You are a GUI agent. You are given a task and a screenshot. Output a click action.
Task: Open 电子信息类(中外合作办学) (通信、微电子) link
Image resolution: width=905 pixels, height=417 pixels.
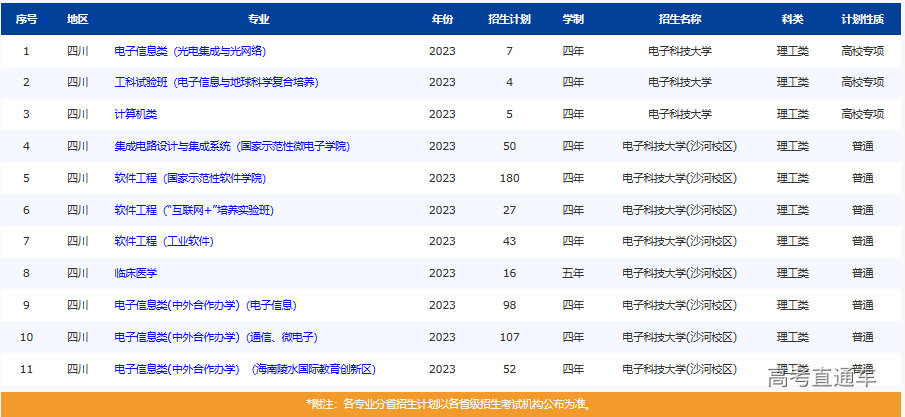pos(216,337)
